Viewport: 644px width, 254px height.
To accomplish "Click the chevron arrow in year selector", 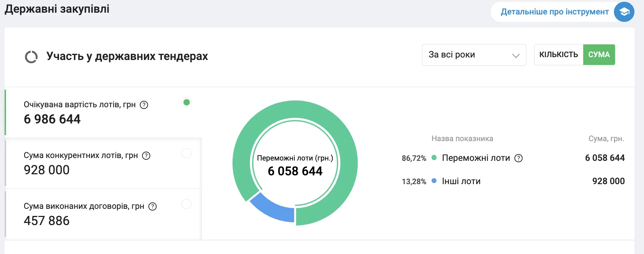I will point(516,55).
